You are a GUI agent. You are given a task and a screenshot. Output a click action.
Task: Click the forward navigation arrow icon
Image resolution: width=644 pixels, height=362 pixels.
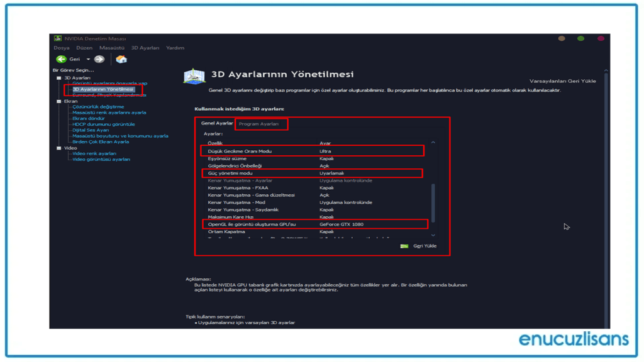tap(99, 58)
